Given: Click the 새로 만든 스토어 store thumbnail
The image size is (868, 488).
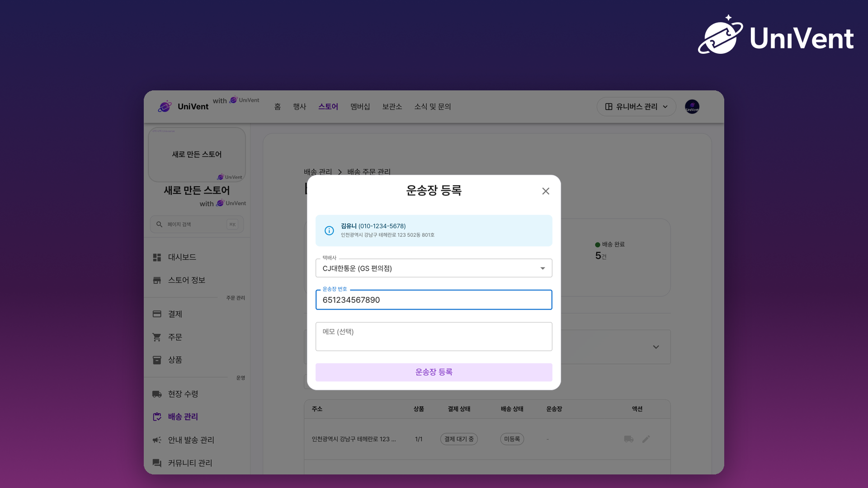Looking at the screenshot, I should [x=197, y=155].
